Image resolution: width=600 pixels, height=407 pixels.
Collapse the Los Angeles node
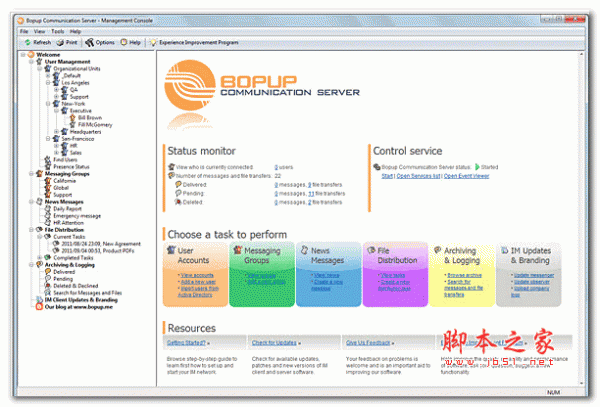pyautogui.click(x=48, y=83)
